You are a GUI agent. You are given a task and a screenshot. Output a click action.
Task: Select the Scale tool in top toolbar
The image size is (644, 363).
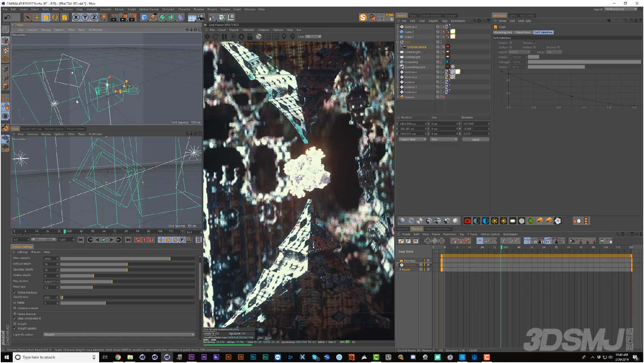click(46, 17)
